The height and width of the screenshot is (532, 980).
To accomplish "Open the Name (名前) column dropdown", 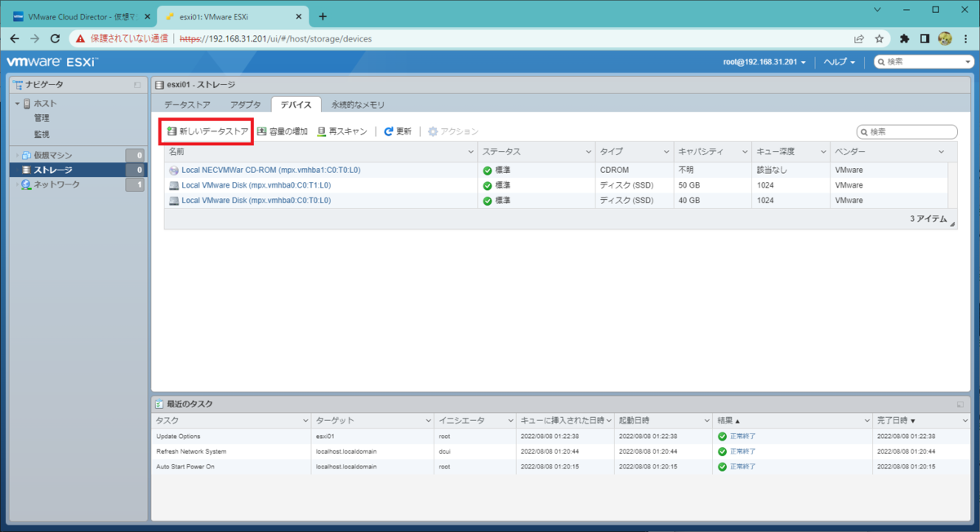I will [x=470, y=153].
